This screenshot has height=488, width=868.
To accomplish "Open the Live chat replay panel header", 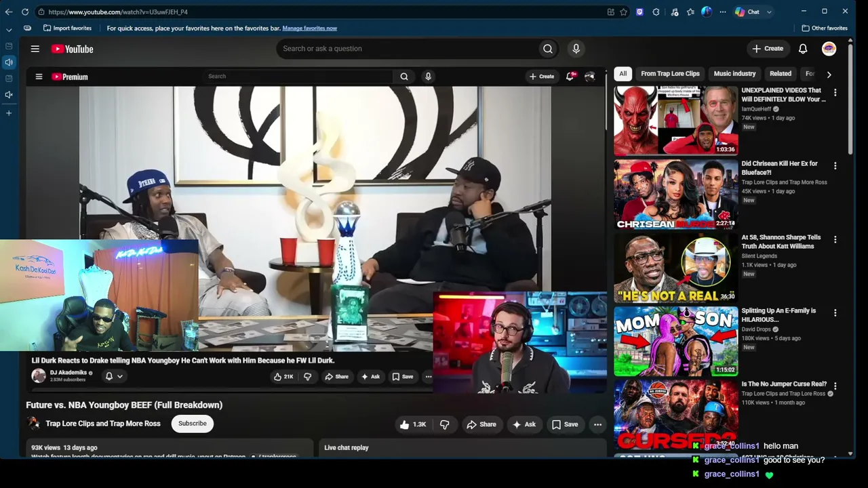I will coord(347,448).
